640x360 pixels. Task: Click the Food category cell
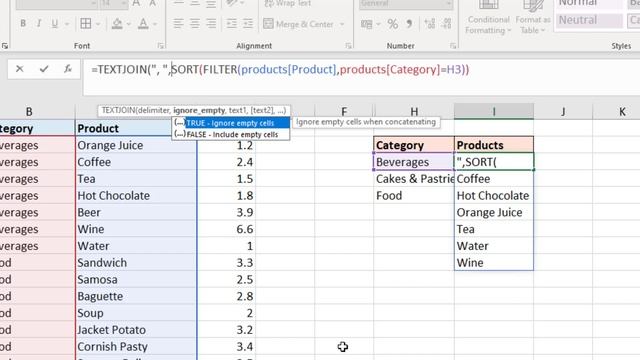(414, 196)
